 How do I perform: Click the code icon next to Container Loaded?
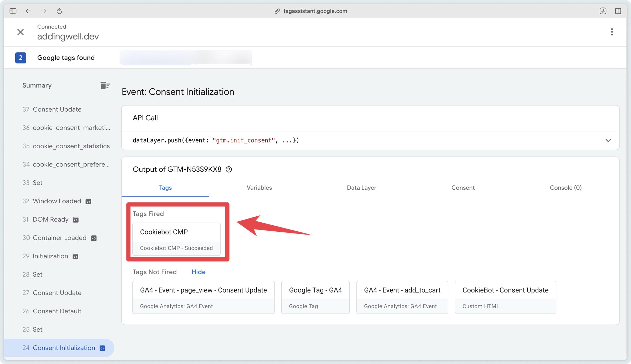(x=94, y=238)
